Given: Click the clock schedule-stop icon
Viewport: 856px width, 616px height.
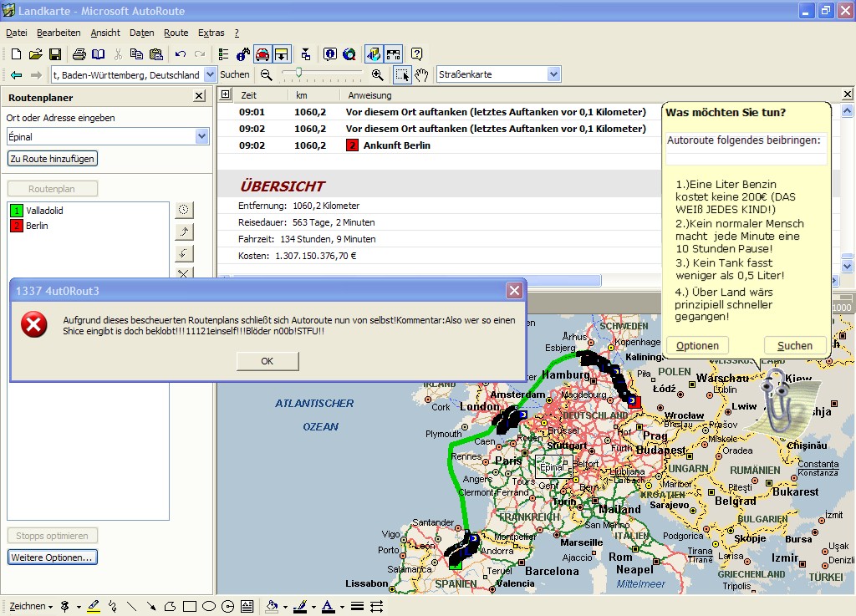Looking at the screenshot, I should [184, 210].
